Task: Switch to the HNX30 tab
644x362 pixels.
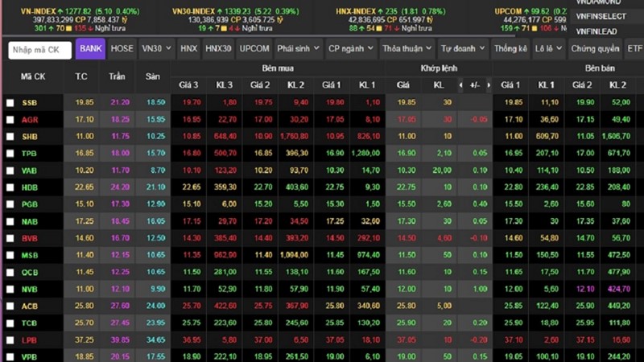Action: tap(218, 48)
